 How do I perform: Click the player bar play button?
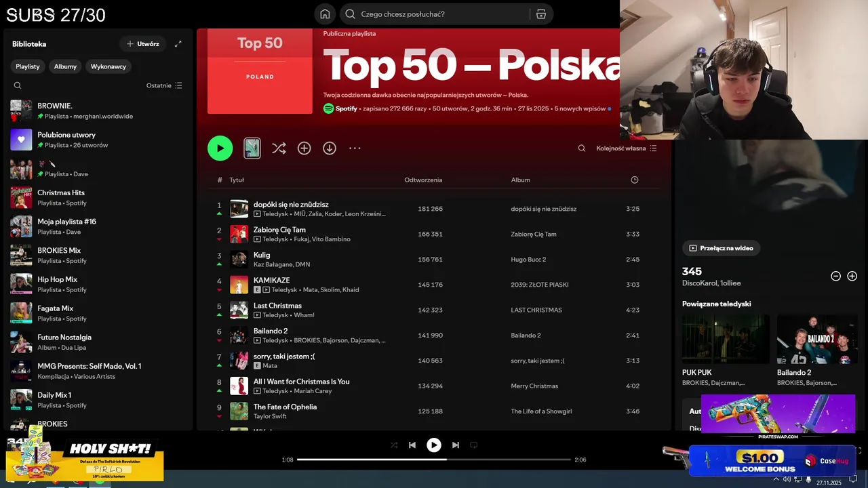pyautogui.click(x=434, y=445)
